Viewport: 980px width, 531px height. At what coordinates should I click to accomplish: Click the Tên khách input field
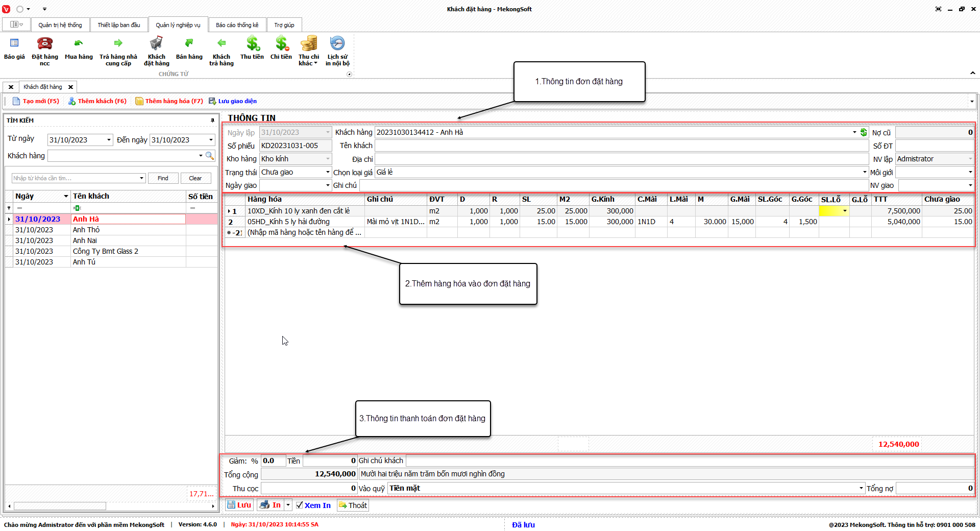[622, 146]
